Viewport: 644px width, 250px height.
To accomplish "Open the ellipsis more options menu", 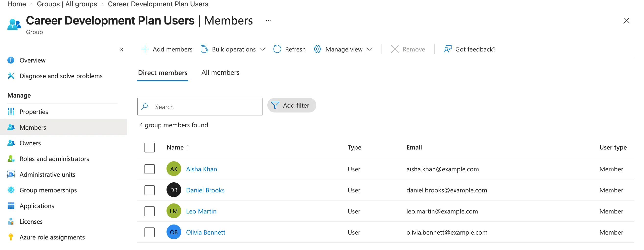I will tap(269, 21).
